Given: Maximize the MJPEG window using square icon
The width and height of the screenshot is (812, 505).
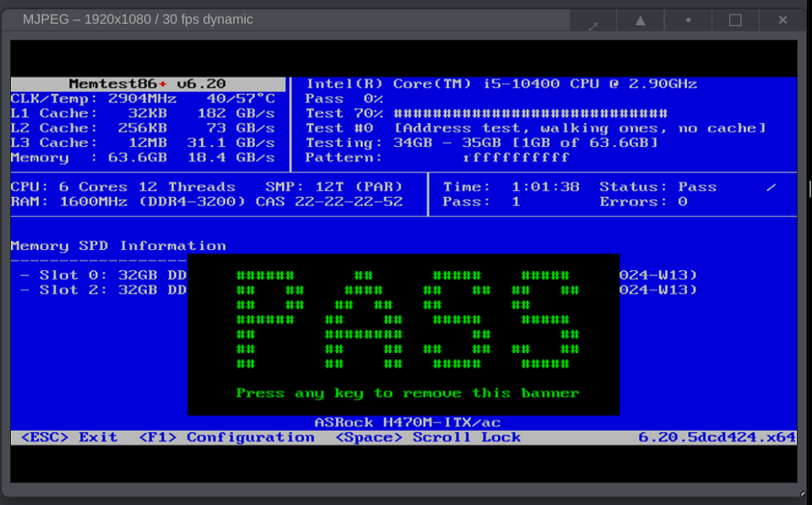Looking at the screenshot, I should click(x=735, y=20).
